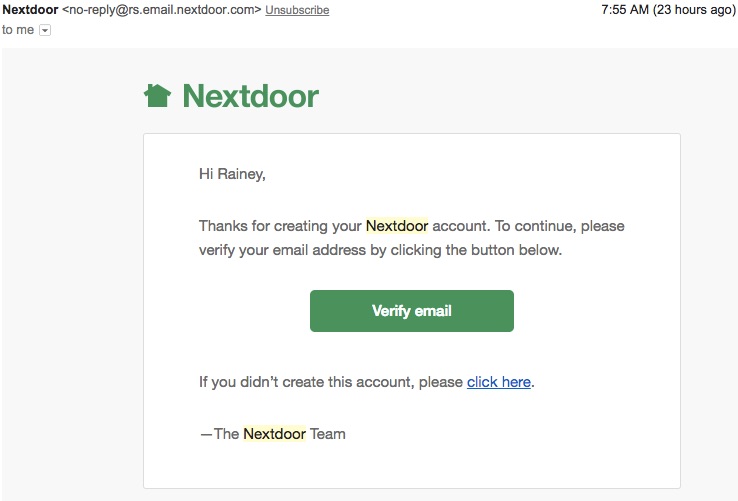Click the green Nextdoor wordmark in header
The image size is (738, 501).
(x=250, y=96)
